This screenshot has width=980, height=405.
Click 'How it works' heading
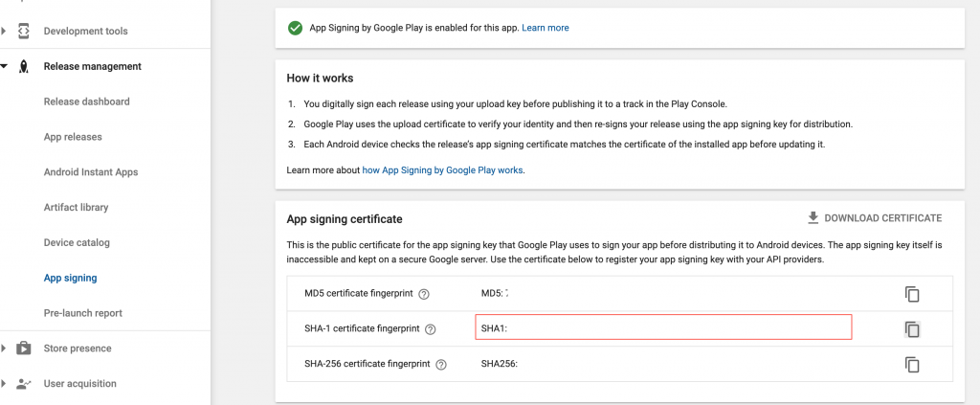click(320, 79)
